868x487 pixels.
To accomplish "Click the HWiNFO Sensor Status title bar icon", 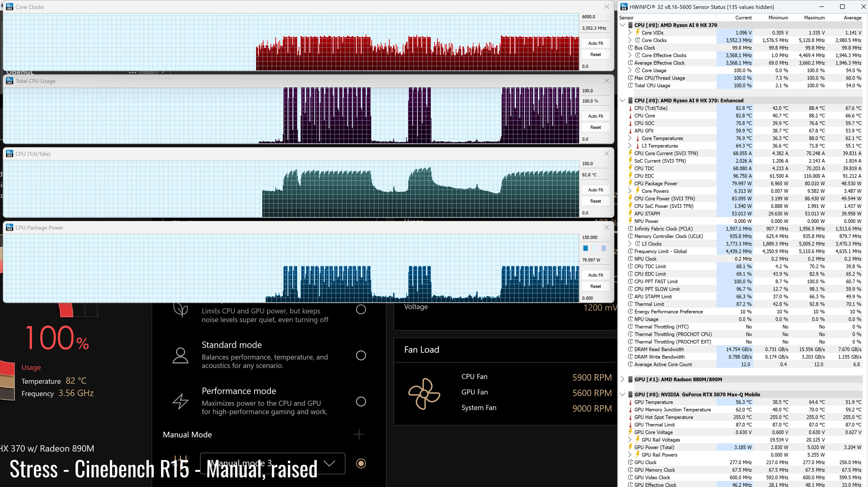I will (x=624, y=7).
